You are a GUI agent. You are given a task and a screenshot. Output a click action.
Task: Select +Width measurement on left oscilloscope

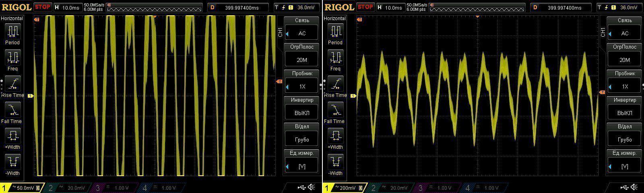[x=12, y=136]
